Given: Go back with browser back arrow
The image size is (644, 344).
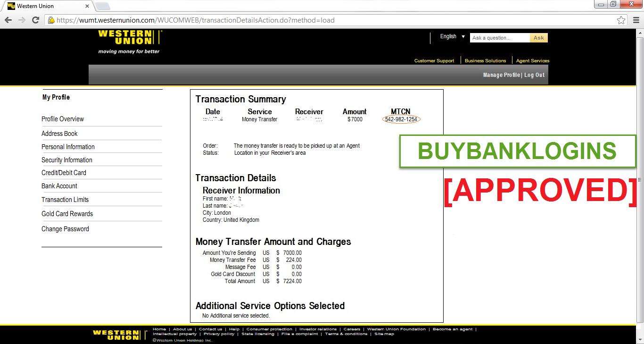Looking at the screenshot, I should (x=8, y=20).
